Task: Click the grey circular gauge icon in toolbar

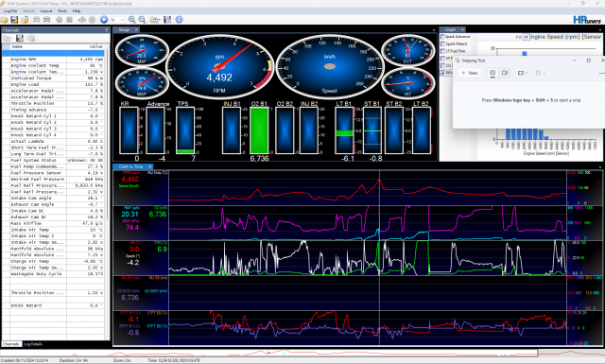Action: point(93,19)
